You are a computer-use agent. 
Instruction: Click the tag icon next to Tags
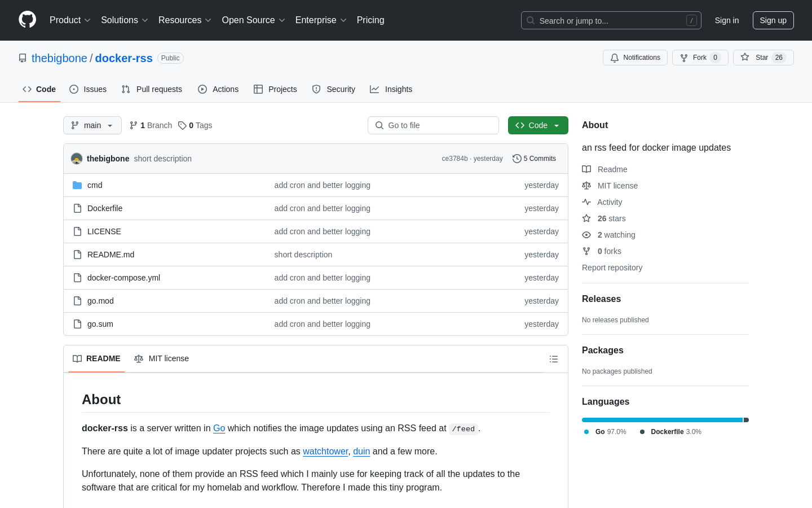[x=182, y=125]
